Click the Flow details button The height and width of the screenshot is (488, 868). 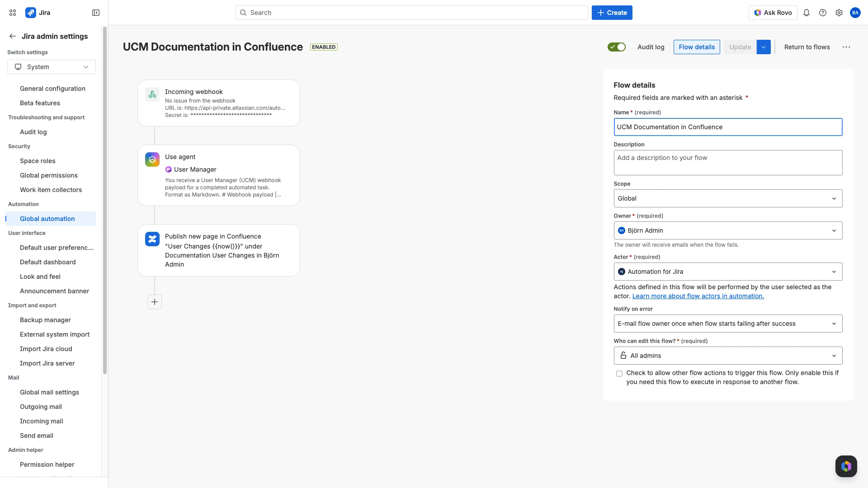click(x=697, y=47)
